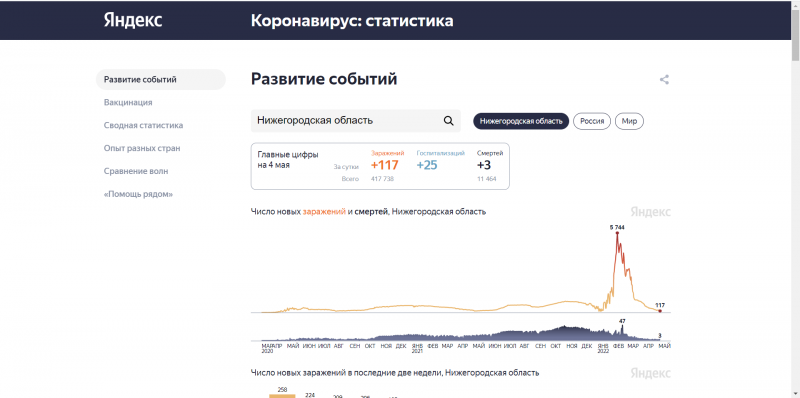
Task: Click the Коронавирус: статистика header title
Action: click(352, 21)
